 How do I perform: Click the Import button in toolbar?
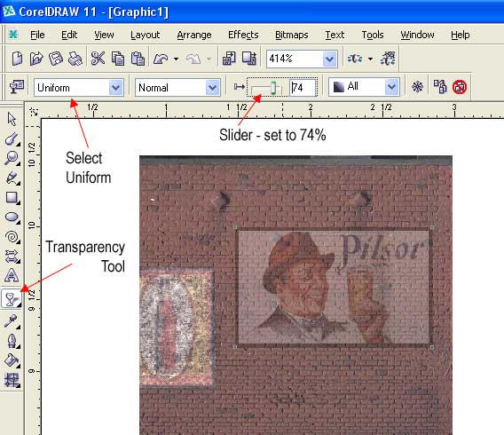(x=229, y=59)
